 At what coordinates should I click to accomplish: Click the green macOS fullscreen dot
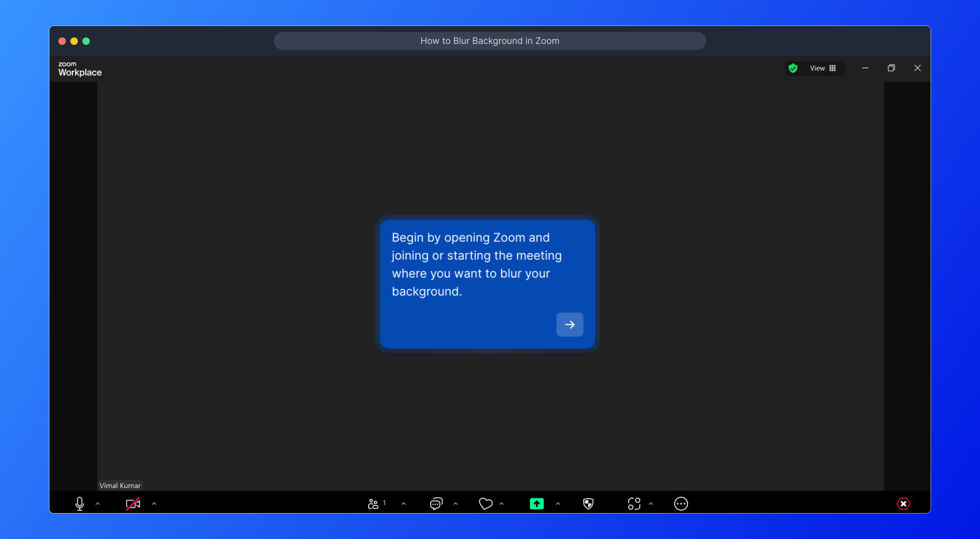(x=86, y=41)
